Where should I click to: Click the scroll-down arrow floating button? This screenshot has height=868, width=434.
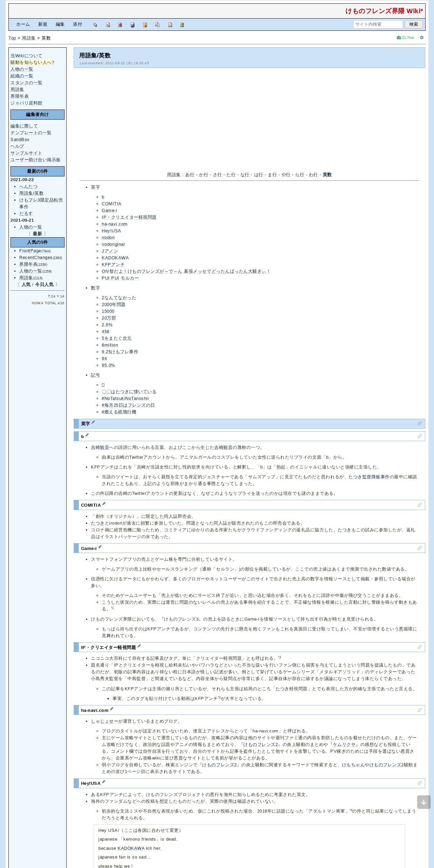424,802
